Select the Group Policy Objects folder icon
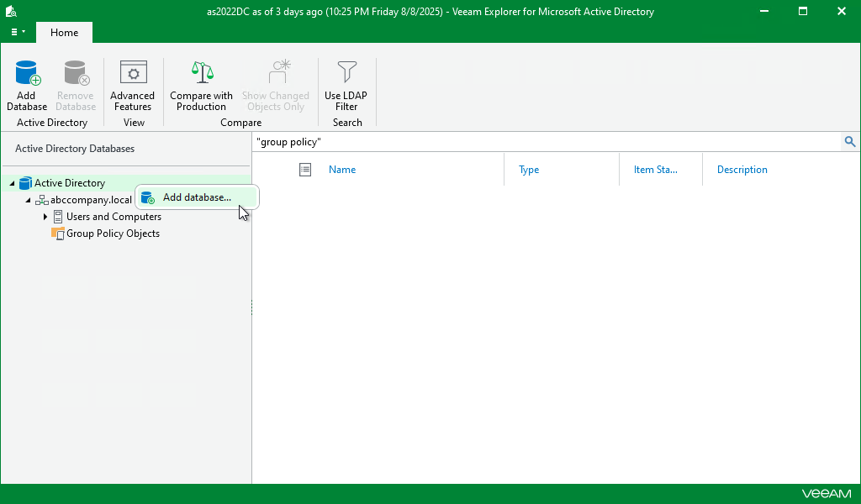Viewport: 861px width, 504px height. (58, 234)
